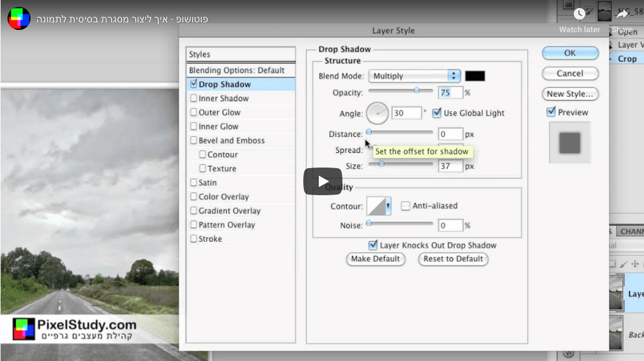This screenshot has height=361, width=644.
Task: Select the Stroke style entry
Action: [210, 239]
